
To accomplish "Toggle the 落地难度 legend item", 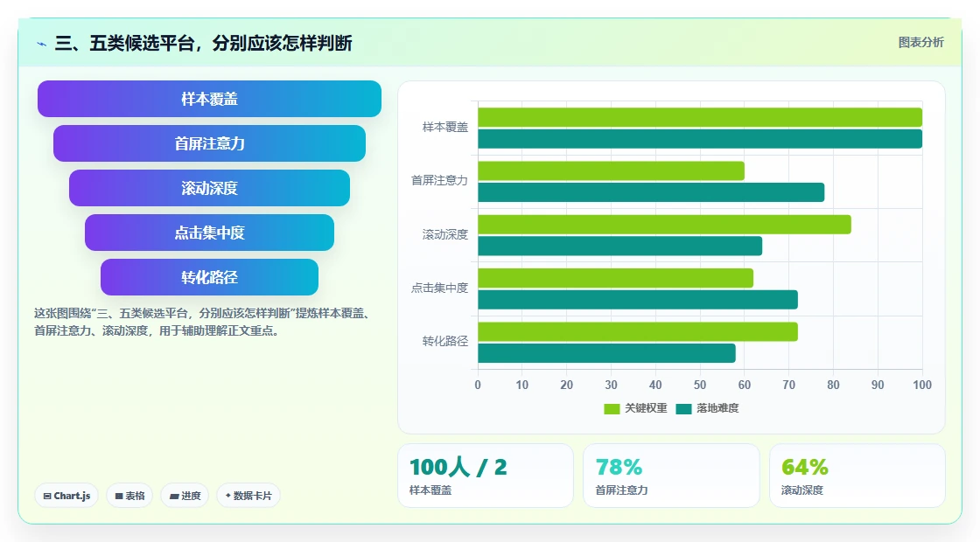I will click(x=708, y=408).
